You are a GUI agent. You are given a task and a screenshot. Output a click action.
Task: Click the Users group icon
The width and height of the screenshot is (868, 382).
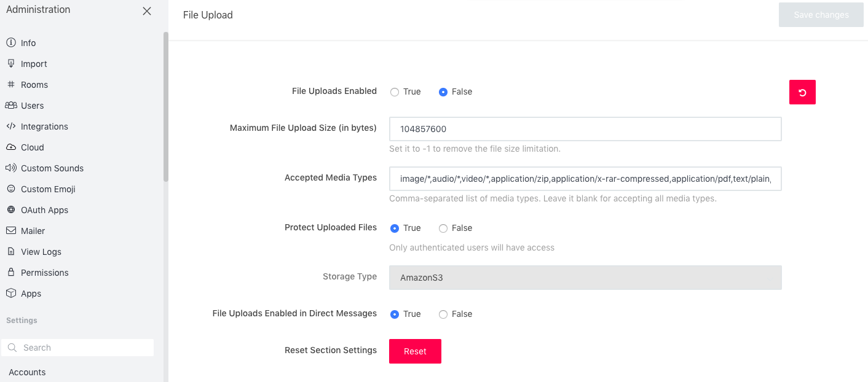[x=10, y=105]
